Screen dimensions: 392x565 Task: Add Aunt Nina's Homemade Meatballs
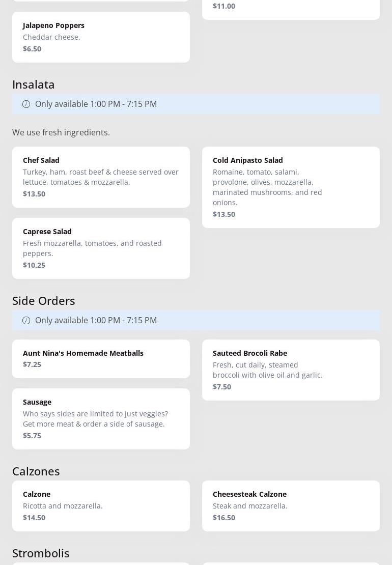coord(101,358)
